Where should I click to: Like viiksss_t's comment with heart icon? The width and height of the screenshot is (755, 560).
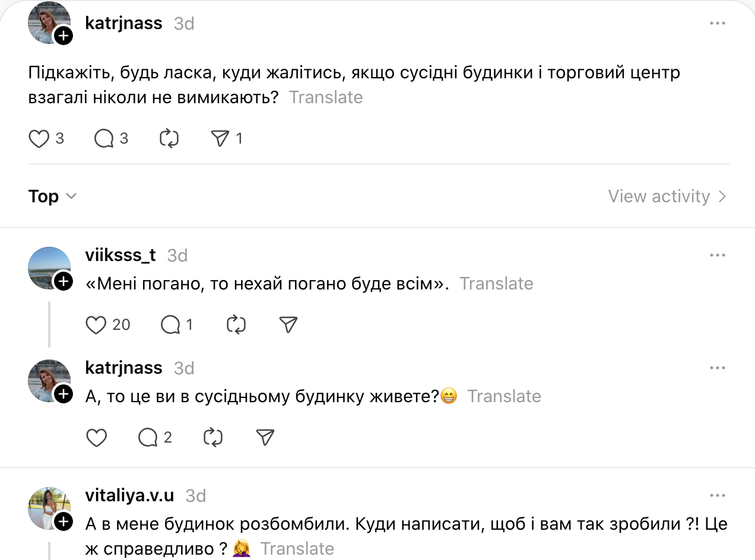96,324
